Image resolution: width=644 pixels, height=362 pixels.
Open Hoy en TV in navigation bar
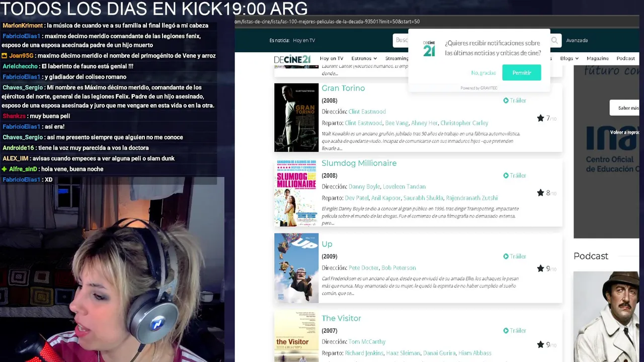click(332, 58)
